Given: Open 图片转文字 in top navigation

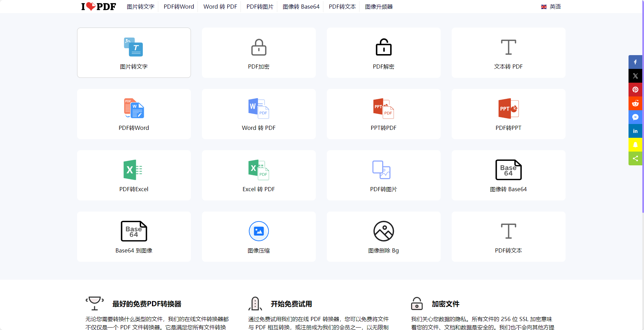Looking at the screenshot, I should (x=140, y=7).
